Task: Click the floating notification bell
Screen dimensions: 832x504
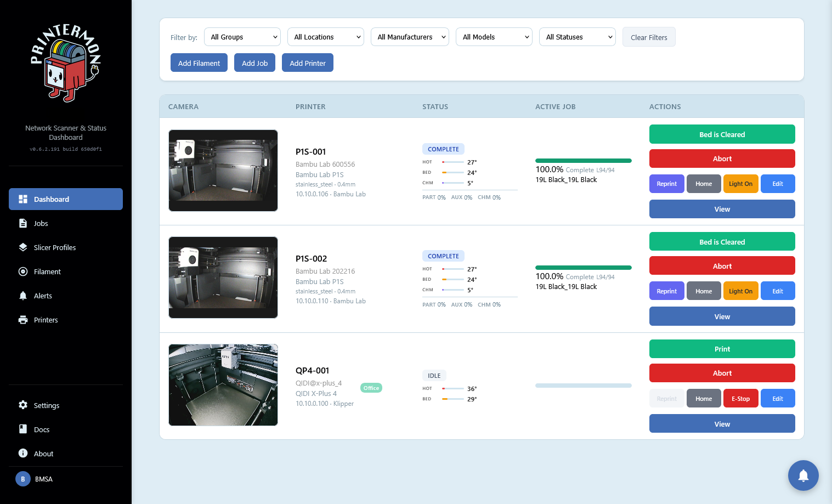Action: click(x=803, y=475)
